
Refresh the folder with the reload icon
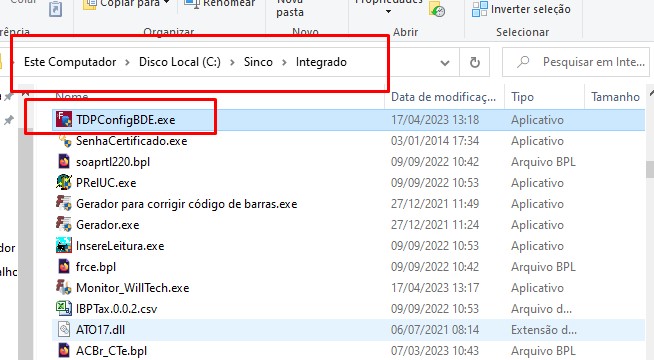[475, 63]
